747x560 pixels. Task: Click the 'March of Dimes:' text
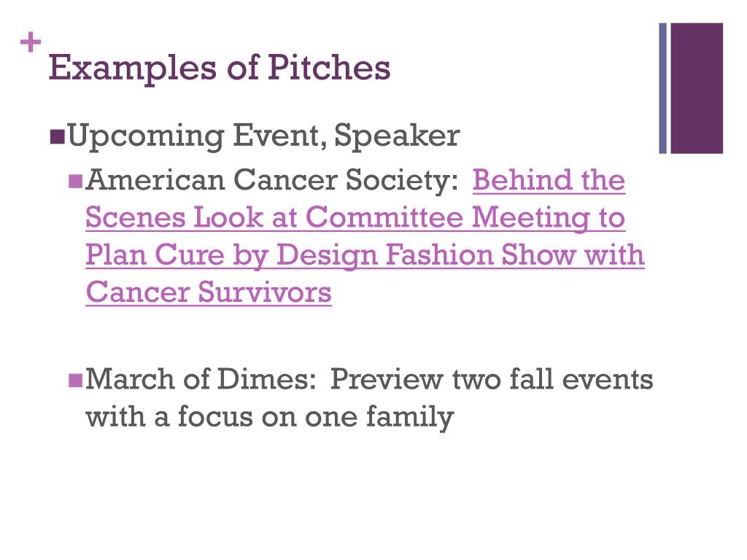tap(201, 379)
